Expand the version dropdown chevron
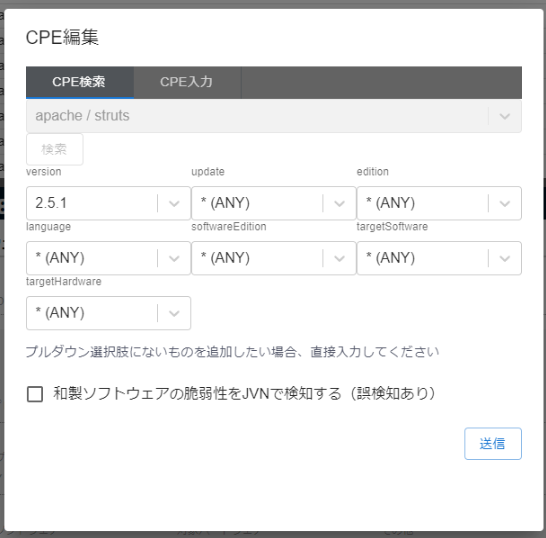 point(174,203)
